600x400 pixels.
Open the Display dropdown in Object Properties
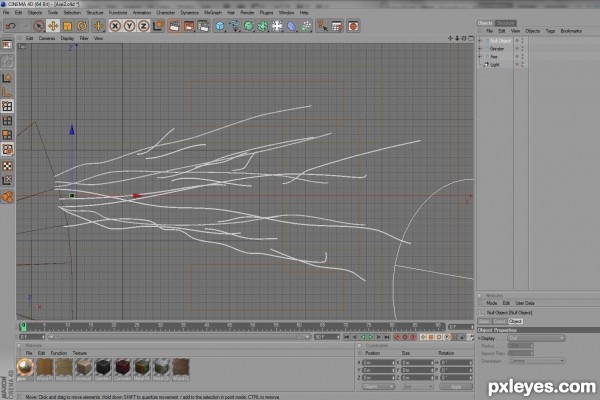pos(536,338)
